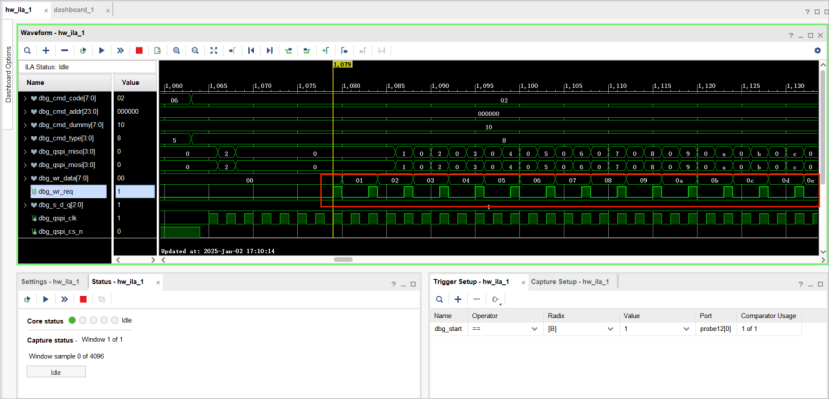Click the Run Trigger Immediate double-arrow icon
The height and width of the screenshot is (399, 829).
[121, 50]
